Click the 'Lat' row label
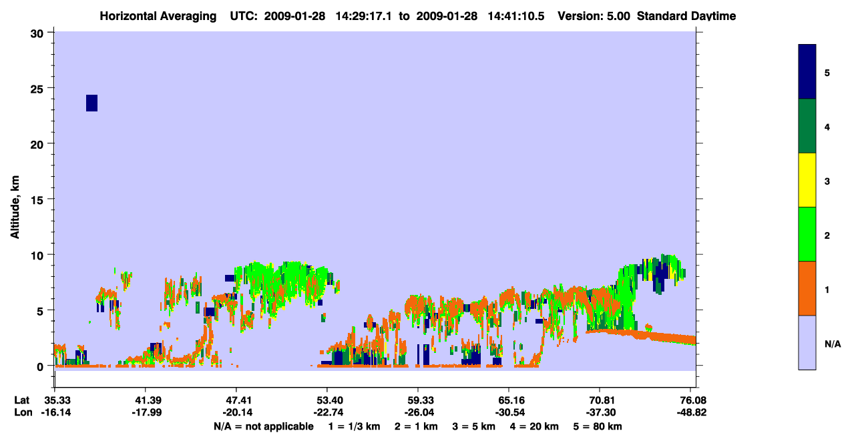Screen dimensions: 868x445 22,400
